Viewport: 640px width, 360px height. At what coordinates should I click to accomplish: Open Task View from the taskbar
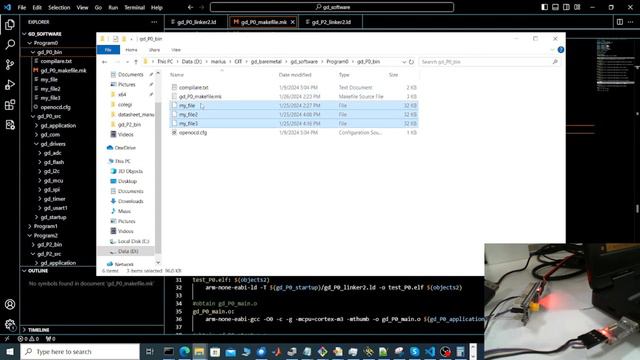tap(149, 351)
